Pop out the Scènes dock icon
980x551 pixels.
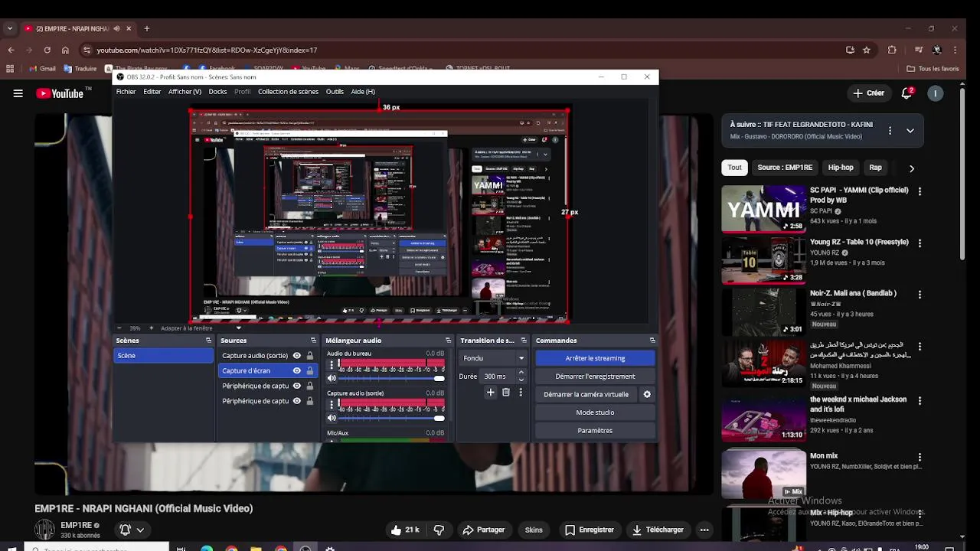click(x=209, y=341)
